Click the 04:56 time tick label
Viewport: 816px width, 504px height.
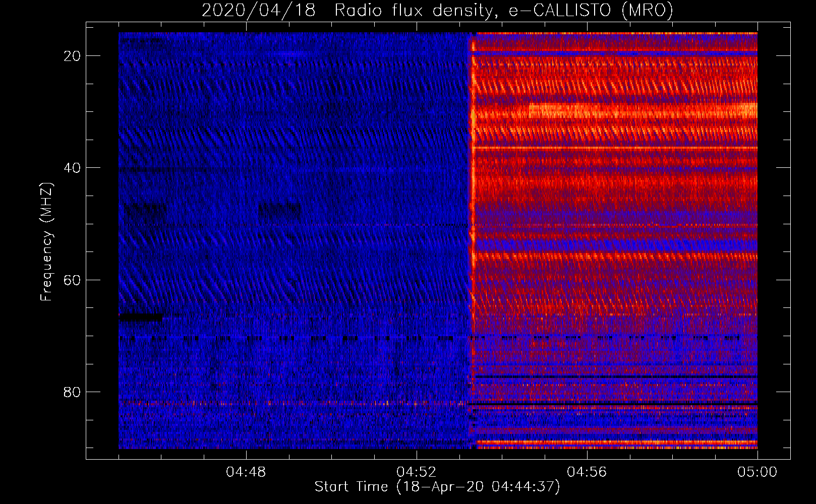point(587,472)
